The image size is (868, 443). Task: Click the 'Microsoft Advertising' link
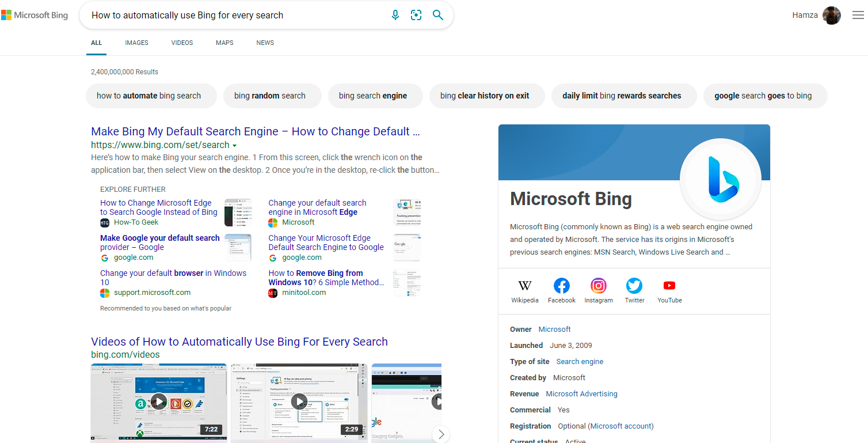581,394
